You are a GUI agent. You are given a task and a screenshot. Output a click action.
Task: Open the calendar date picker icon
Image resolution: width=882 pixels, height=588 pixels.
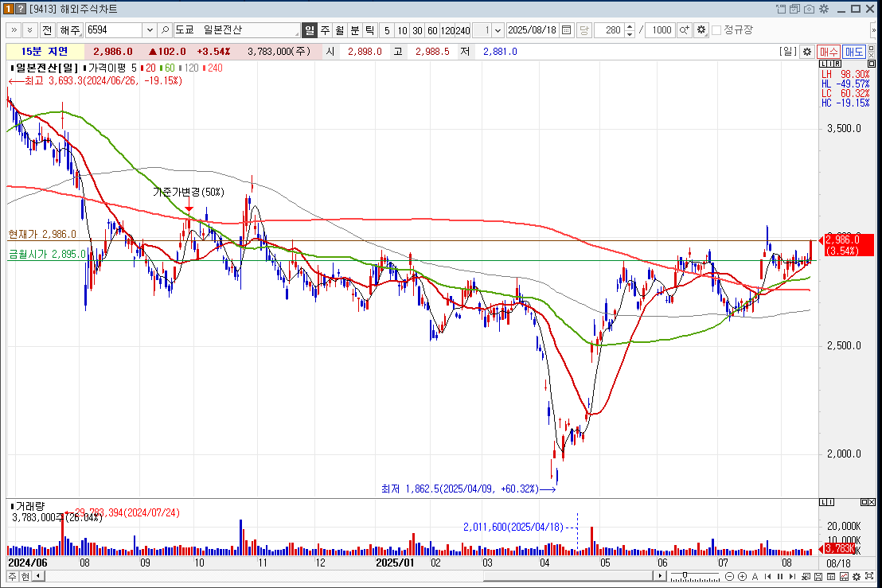click(566, 30)
